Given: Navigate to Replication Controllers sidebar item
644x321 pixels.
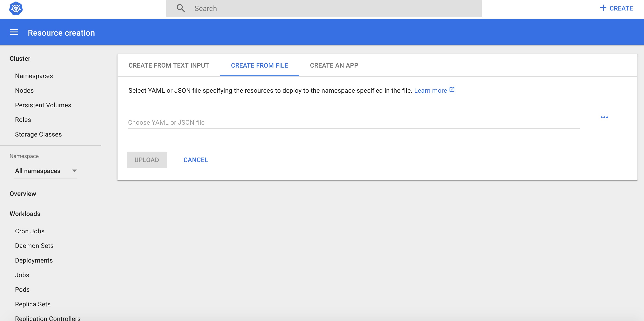Looking at the screenshot, I should (48, 318).
